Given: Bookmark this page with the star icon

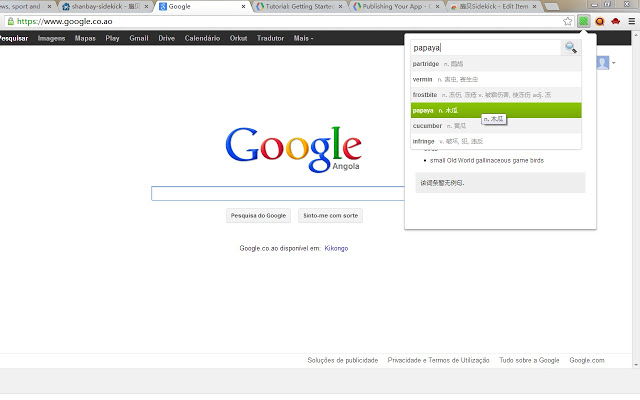Looking at the screenshot, I should [567, 21].
